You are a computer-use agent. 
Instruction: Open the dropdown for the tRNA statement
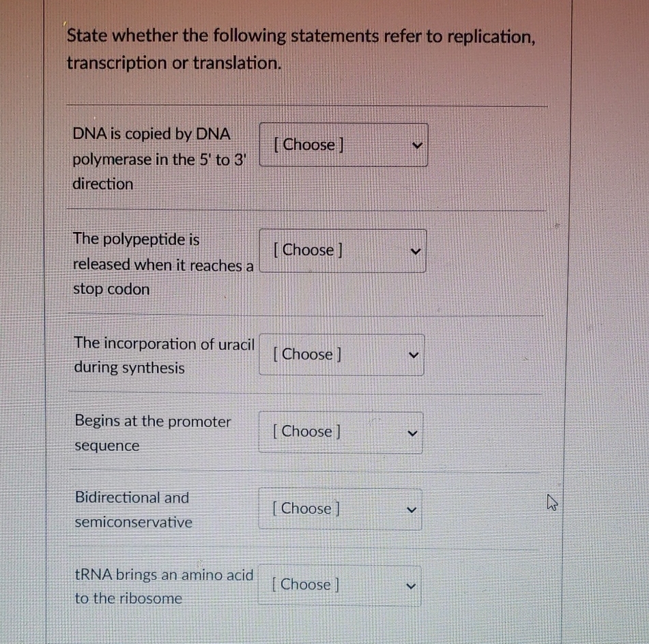(339, 584)
